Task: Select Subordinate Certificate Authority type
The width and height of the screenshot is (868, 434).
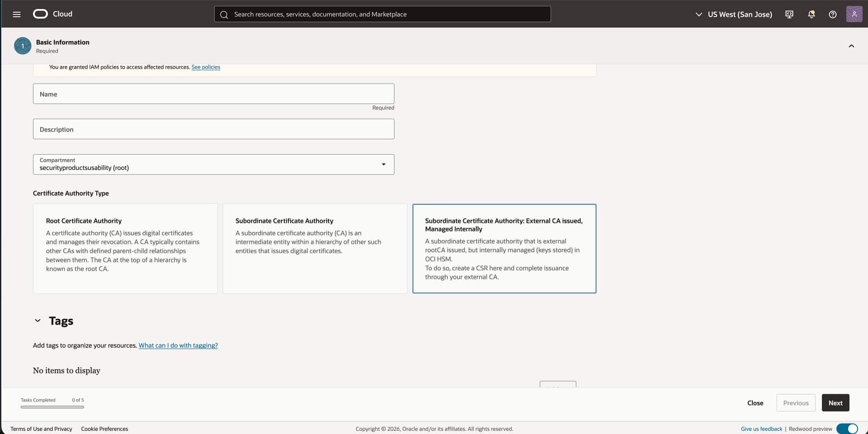Action: [x=314, y=248]
